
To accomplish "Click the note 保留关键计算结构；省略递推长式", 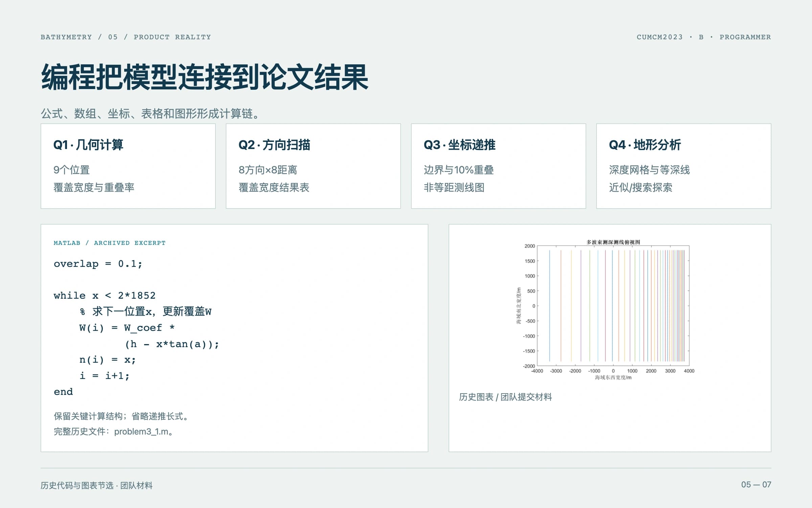I will click(x=121, y=416).
